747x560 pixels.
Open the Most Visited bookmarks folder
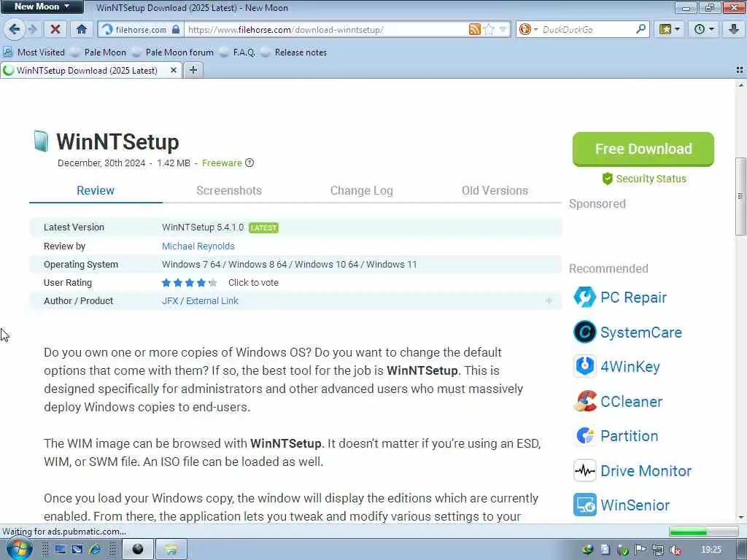point(34,52)
